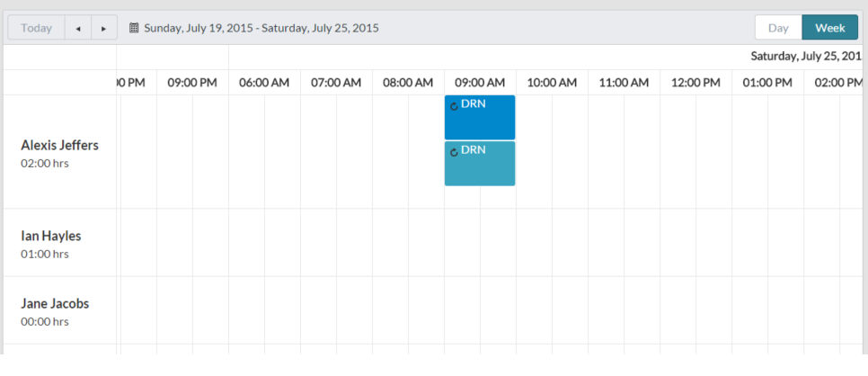Click the 09:00 AM time header
Image resolution: width=868 pixels, height=376 pixels.
pos(480,83)
